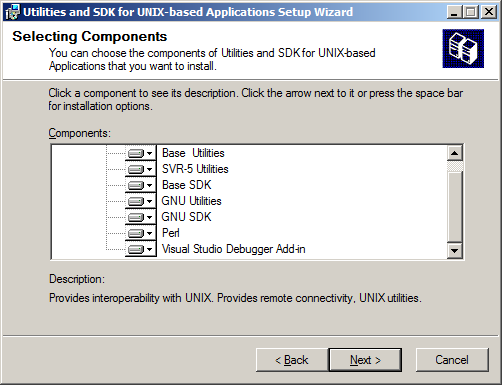Highlight the GNU SDK entry

(186, 217)
